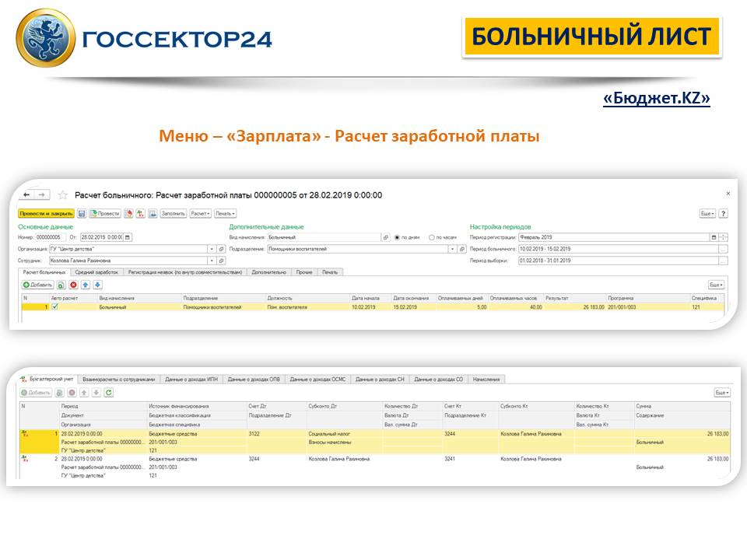Open the calendar for Период регистрации
Screen dimensions: 747x560
[x=714, y=237]
